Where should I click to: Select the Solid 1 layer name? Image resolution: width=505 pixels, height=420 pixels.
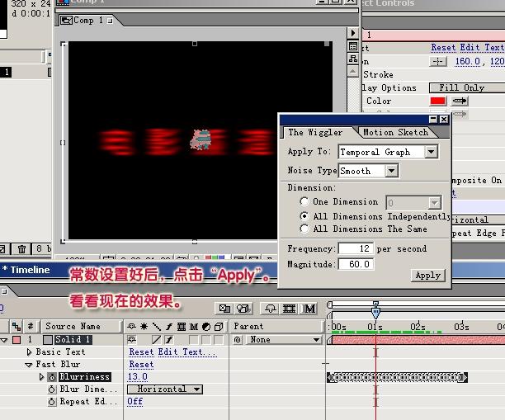(x=73, y=339)
